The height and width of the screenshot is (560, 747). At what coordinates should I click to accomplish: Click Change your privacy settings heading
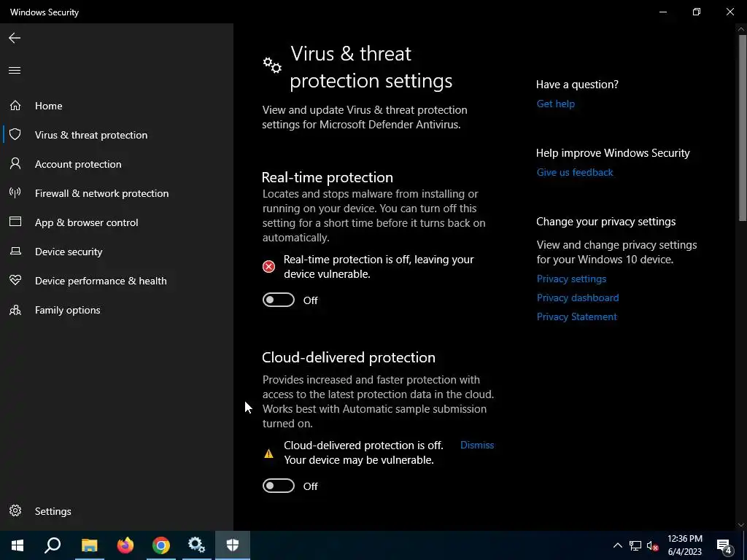click(605, 222)
